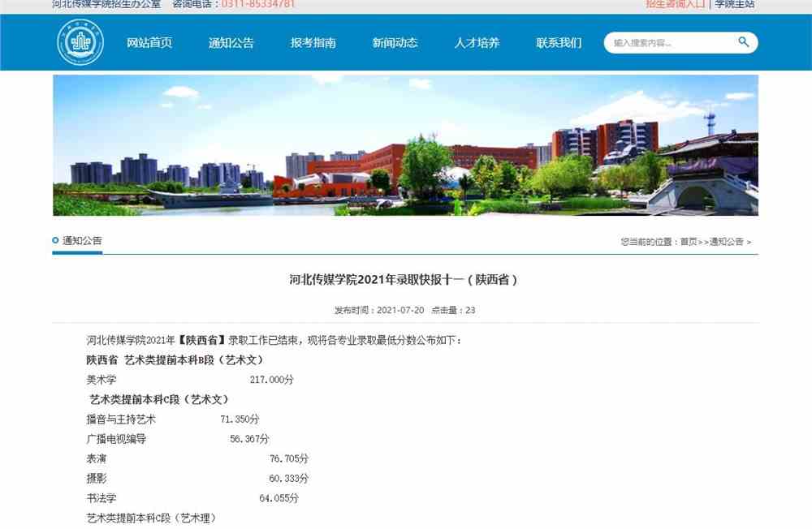Click the 广播电视编导 row label

coord(116,439)
